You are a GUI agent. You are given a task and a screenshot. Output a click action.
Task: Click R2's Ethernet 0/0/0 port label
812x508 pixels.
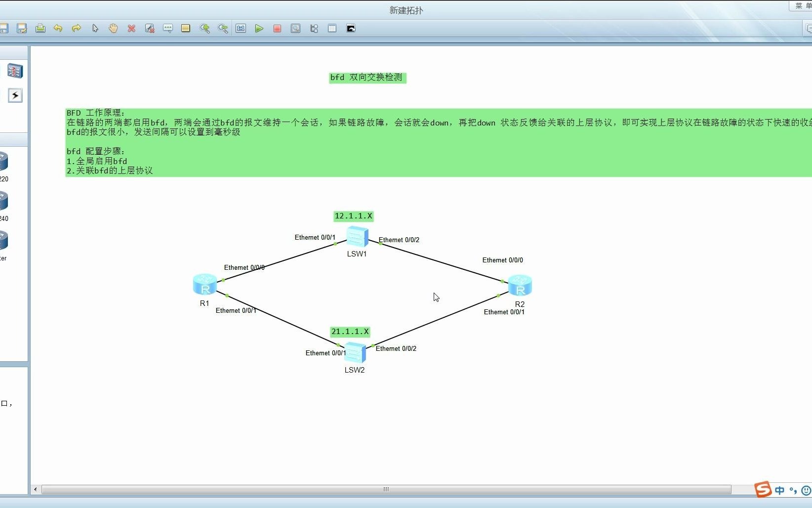tap(503, 260)
